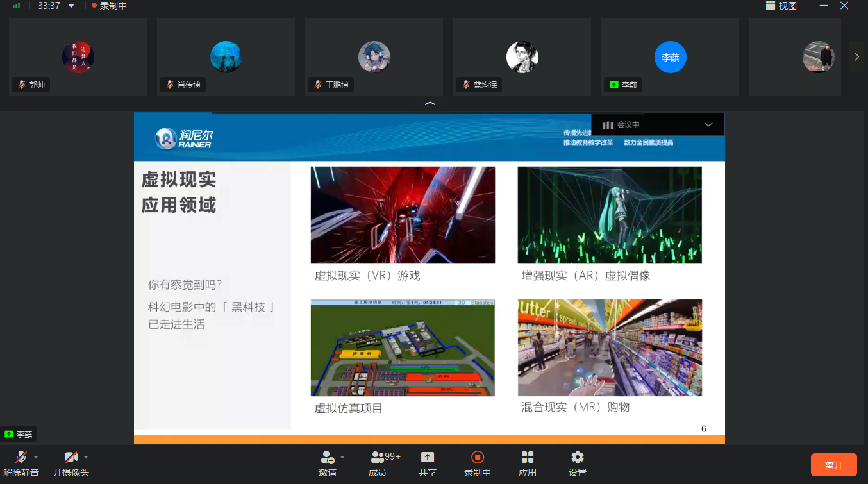
Task: Open the dropdown beside the 33:37 timer
Action: (x=71, y=6)
